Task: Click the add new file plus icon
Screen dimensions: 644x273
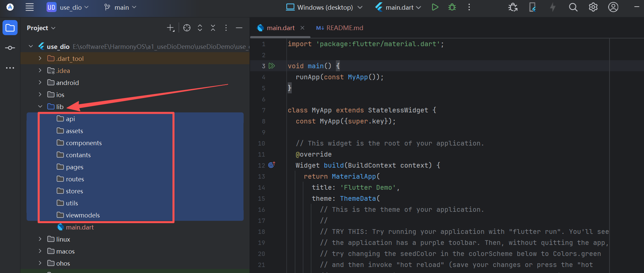Action: pos(170,28)
